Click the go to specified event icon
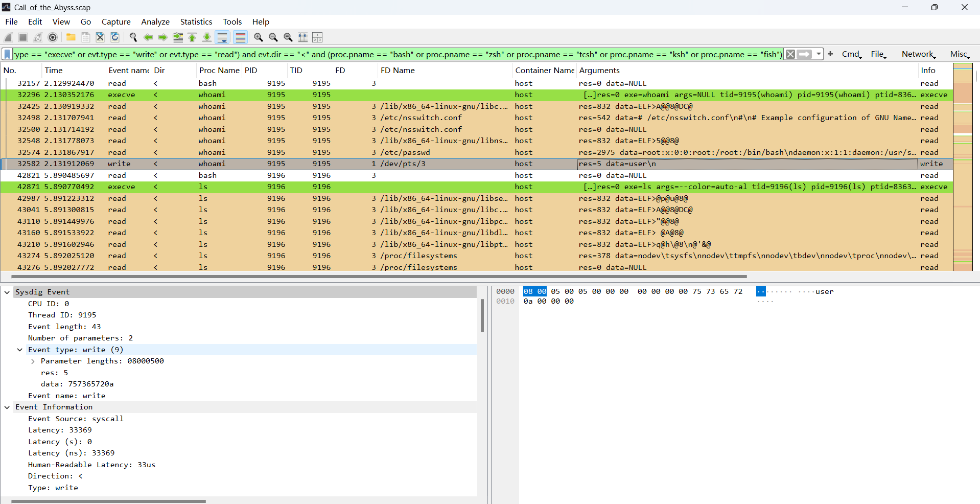 [x=178, y=37]
